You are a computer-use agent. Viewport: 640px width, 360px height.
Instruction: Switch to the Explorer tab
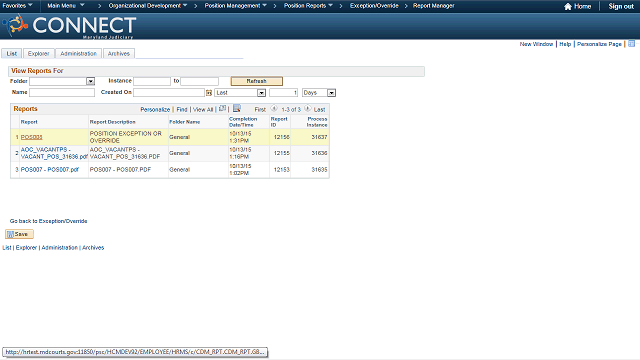[39, 53]
